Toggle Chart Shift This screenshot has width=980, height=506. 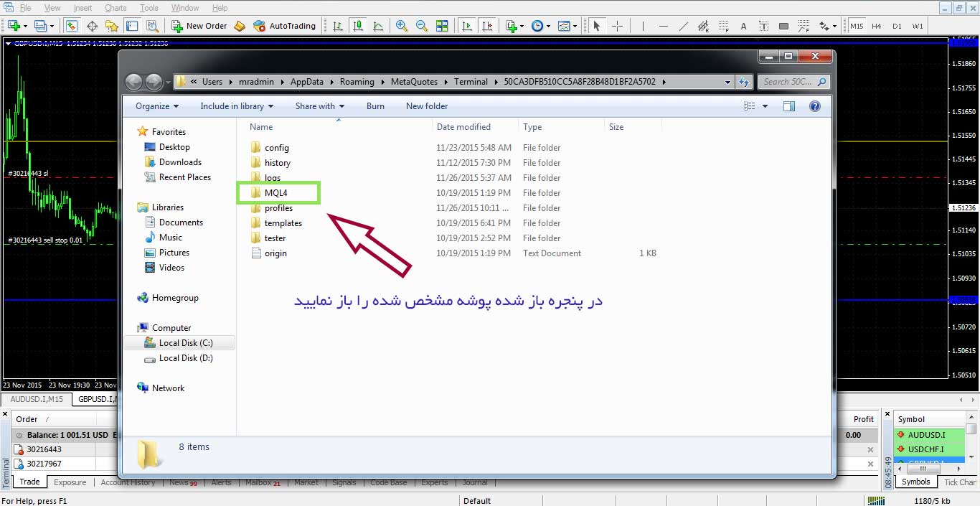488,26
